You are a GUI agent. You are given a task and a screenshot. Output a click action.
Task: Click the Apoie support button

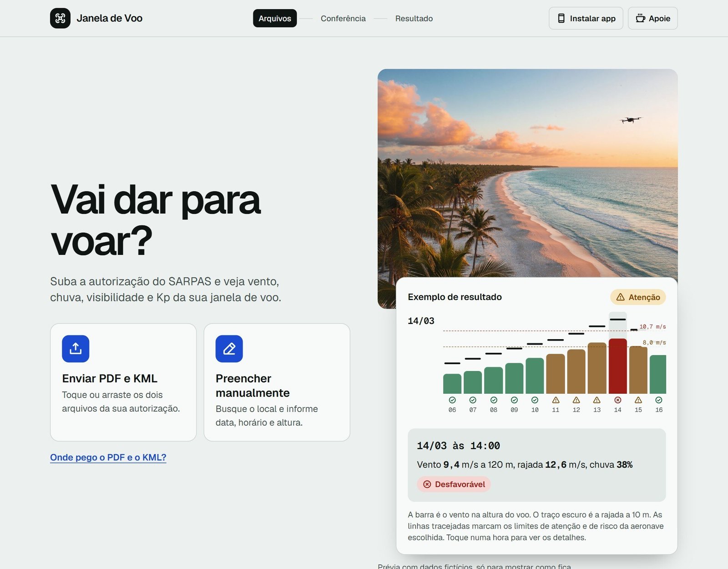point(653,18)
